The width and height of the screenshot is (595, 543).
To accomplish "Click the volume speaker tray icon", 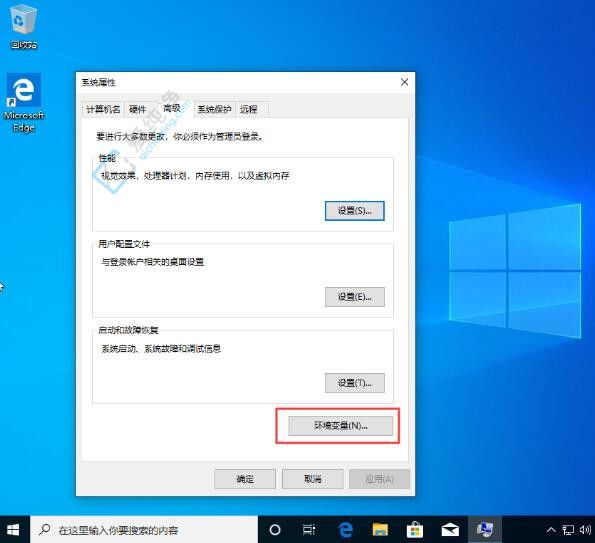I will point(585,530).
